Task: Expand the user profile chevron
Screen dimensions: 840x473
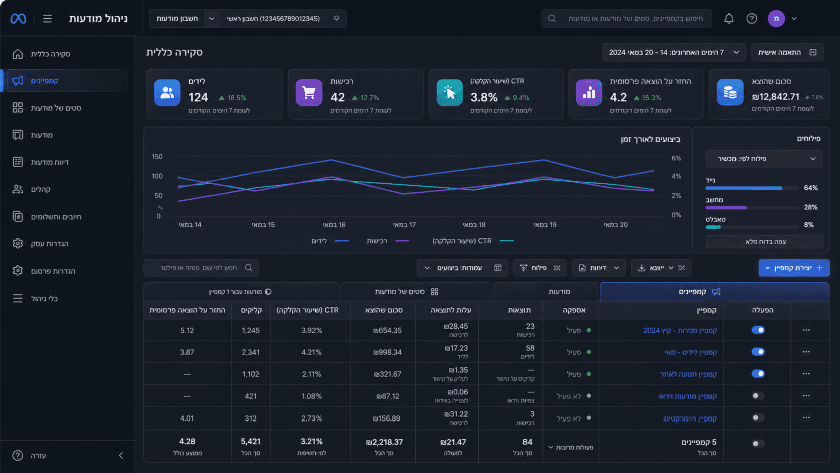Action: (x=794, y=19)
